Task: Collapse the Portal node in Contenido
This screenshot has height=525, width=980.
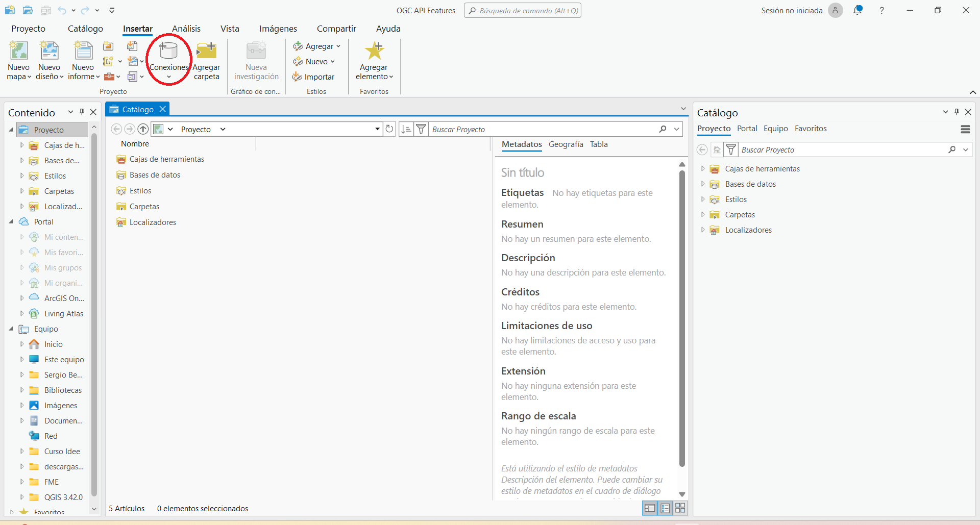Action: (x=11, y=222)
